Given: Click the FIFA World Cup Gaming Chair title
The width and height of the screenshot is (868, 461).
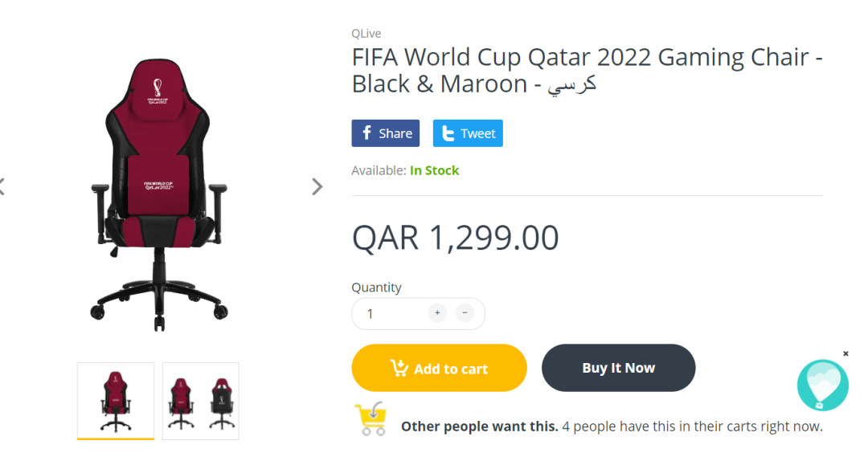Looking at the screenshot, I should [587, 70].
